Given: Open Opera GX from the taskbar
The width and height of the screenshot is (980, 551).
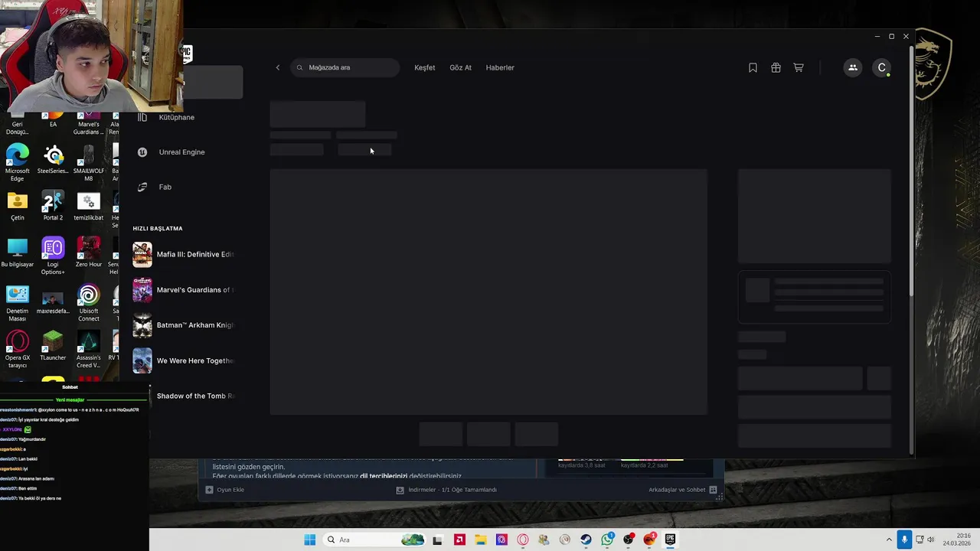Looking at the screenshot, I should coord(523,540).
